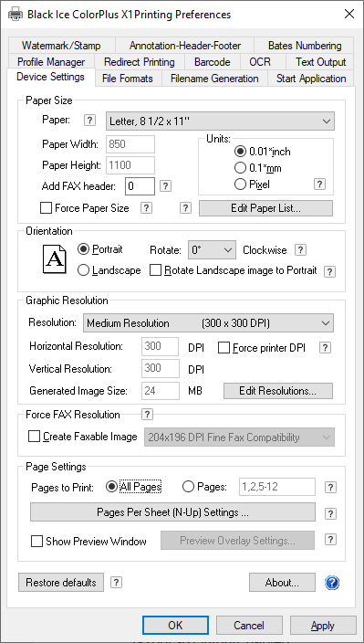Click the Pages range input field

[x=277, y=487]
